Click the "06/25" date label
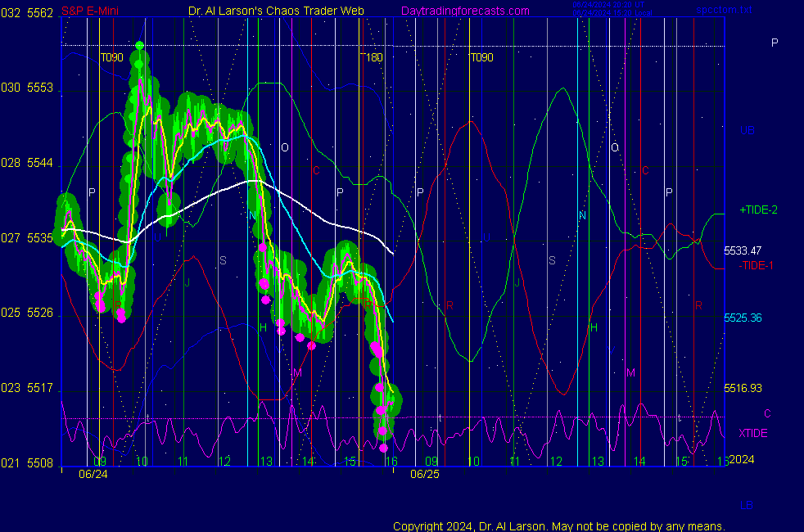Viewport: 804px width, 532px height. (425, 474)
